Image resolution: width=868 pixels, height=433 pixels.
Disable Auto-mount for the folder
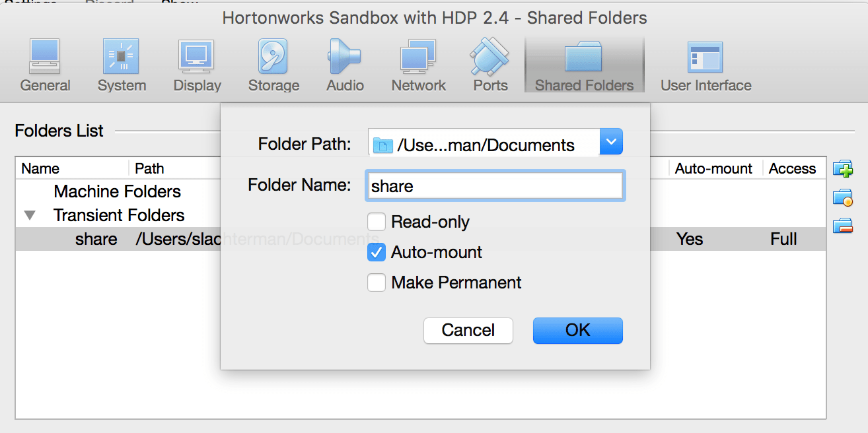[x=376, y=252]
